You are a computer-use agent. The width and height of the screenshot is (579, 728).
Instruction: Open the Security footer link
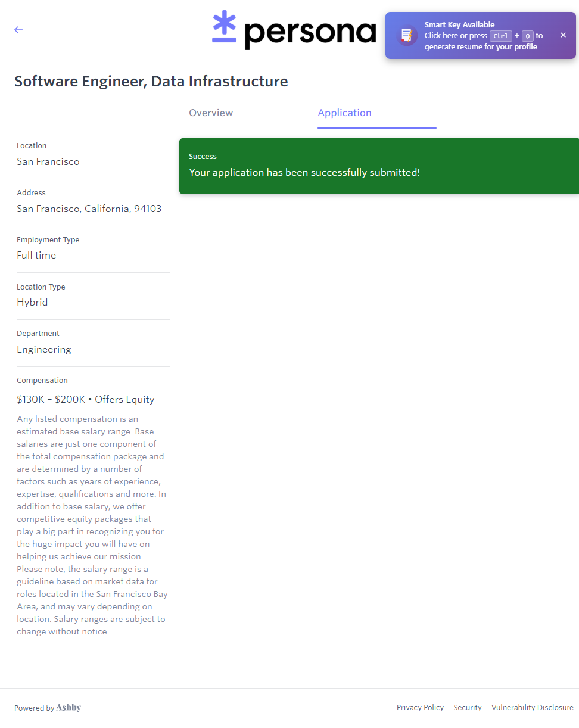click(468, 708)
